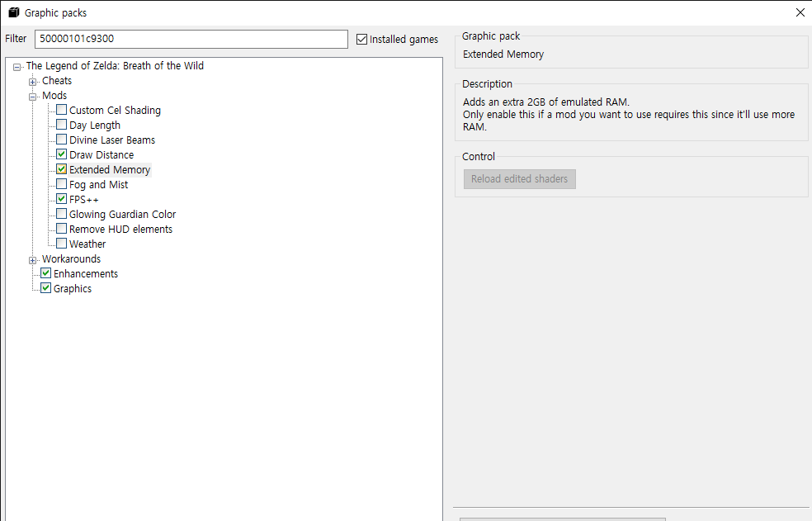Select the Extended Memory label

tap(110, 170)
